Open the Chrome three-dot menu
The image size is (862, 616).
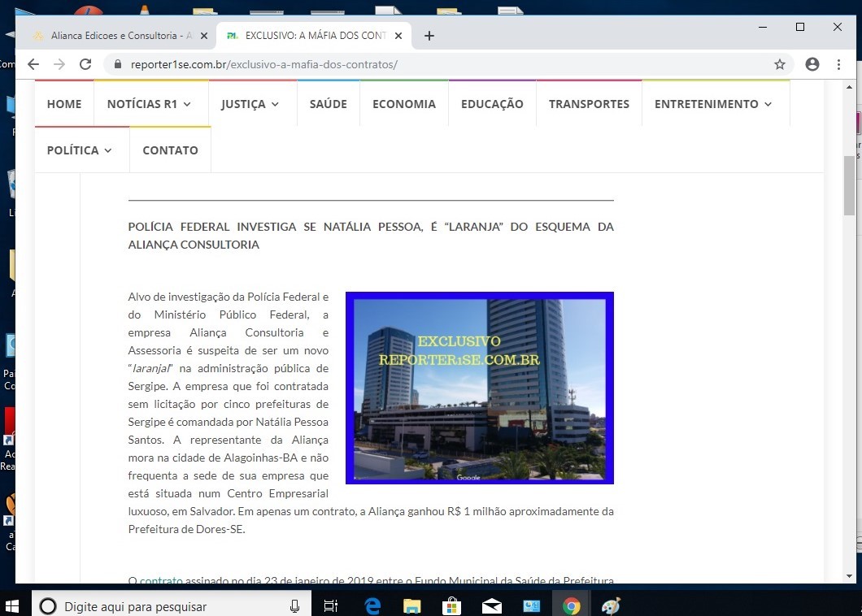click(838, 64)
